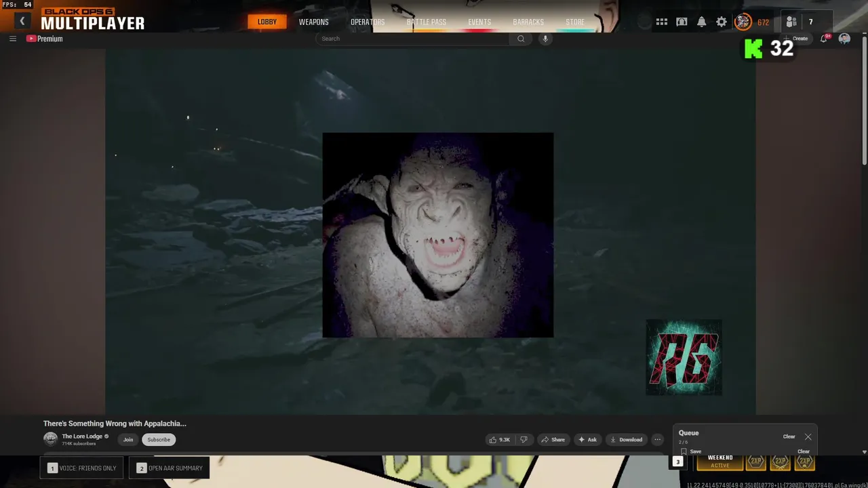Open the BATTLE PASS tab
Viewport: 868px width, 488px height.
click(x=427, y=22)
